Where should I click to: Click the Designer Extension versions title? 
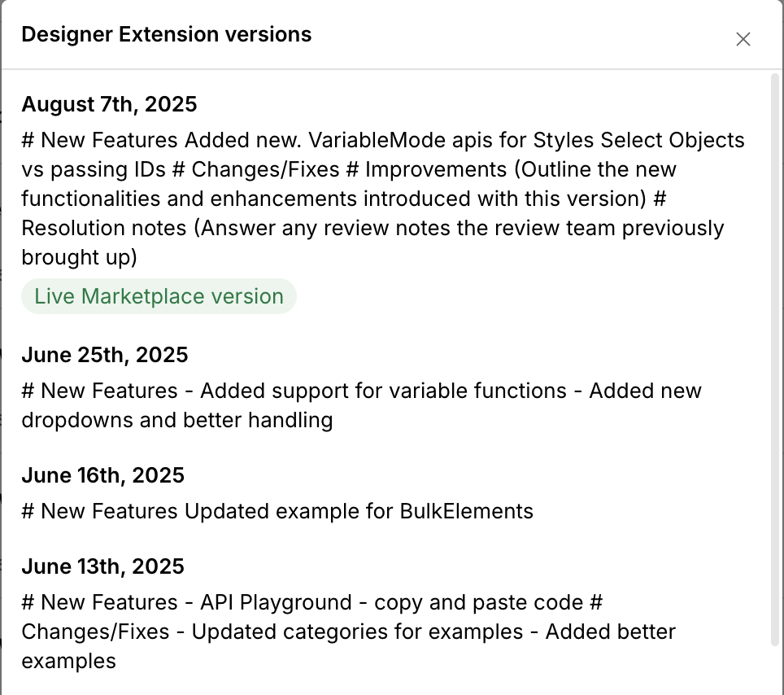[166, 34]
